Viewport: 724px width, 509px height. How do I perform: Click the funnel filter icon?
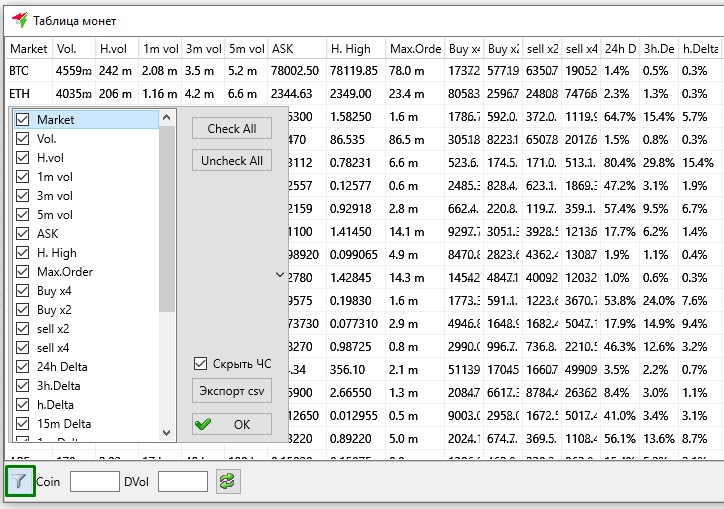pos(20,481)
